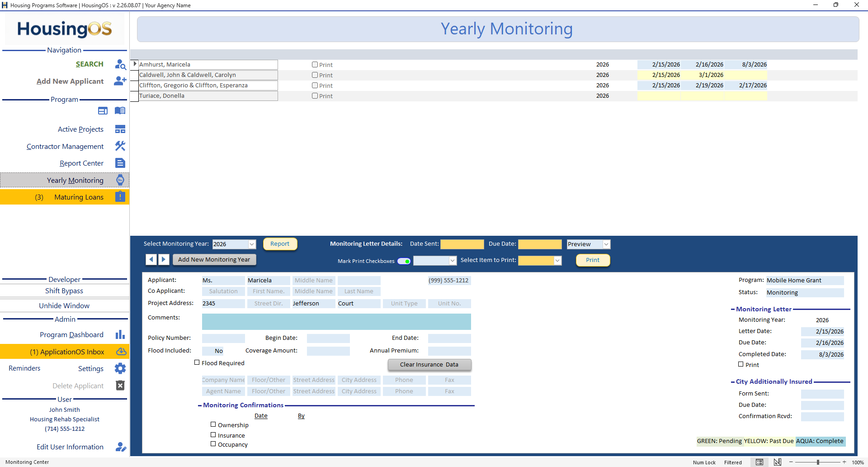The height and width of the screenshot is (467, 868).
Task: Open Active Projects navigation item
Action: [80, 129]
